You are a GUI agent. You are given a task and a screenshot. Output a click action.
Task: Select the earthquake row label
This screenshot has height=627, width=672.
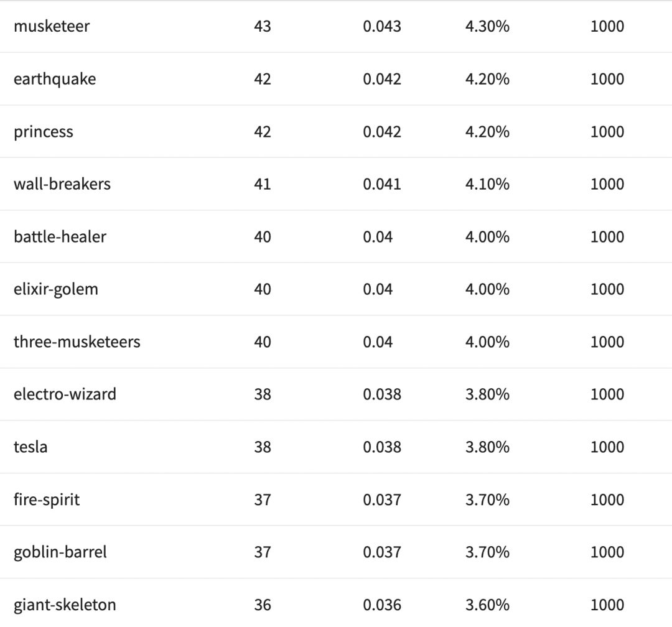[x=55, y=79]
